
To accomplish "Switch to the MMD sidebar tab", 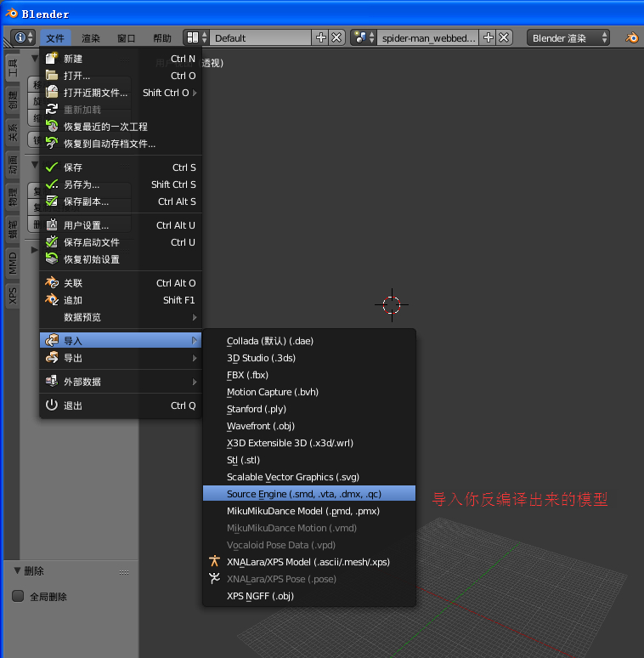I will (x=13, y=264).
